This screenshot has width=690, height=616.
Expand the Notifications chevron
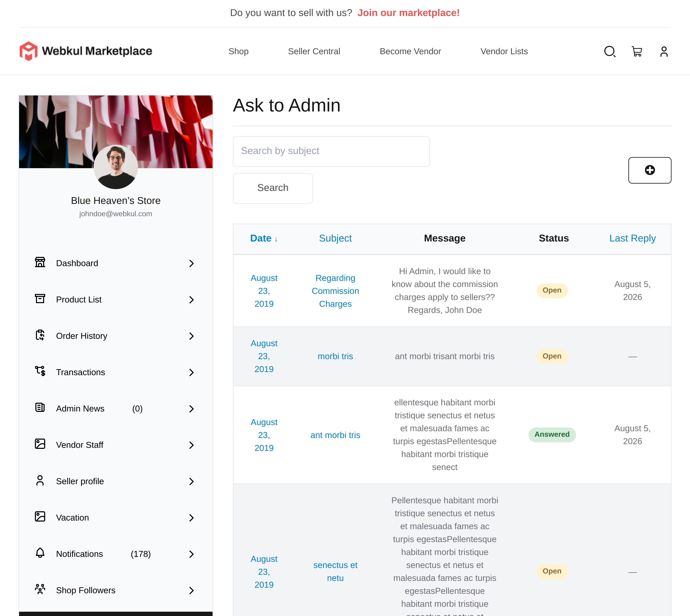tap(191, 554)
